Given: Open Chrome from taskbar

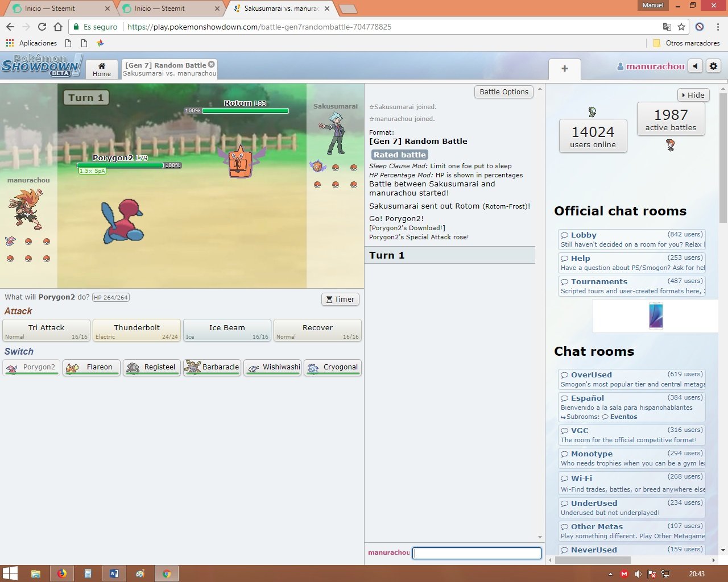Looking at the screenshot, I should (167, 573).
